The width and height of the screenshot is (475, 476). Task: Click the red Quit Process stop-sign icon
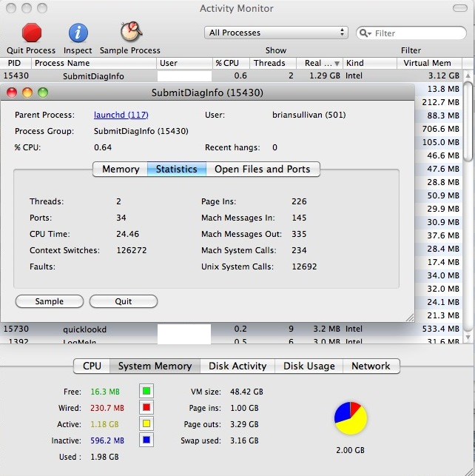(x=32, y=33)
